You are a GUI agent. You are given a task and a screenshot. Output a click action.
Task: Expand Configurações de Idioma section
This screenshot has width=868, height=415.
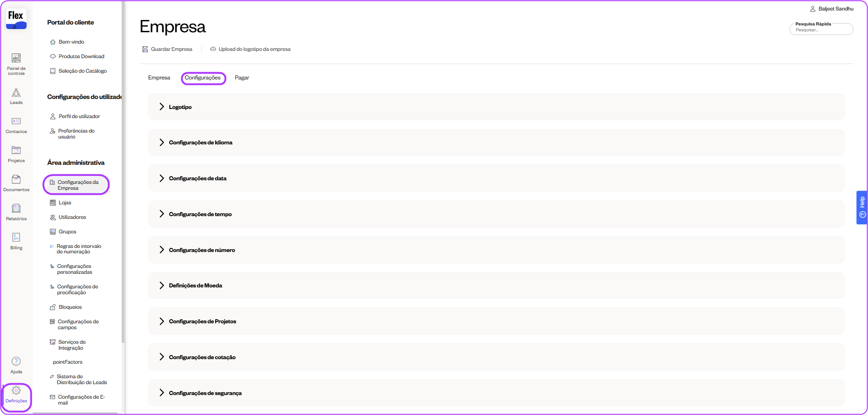point(200,143)
